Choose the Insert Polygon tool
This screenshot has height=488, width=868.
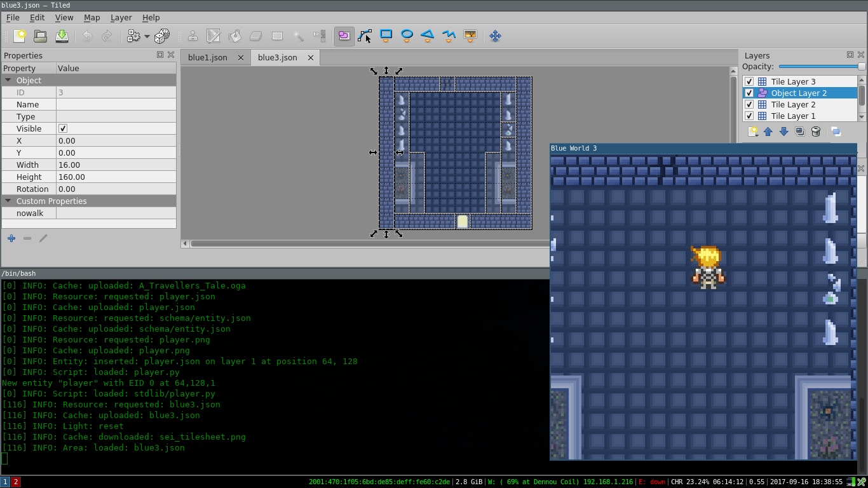(x=428, y=36)
